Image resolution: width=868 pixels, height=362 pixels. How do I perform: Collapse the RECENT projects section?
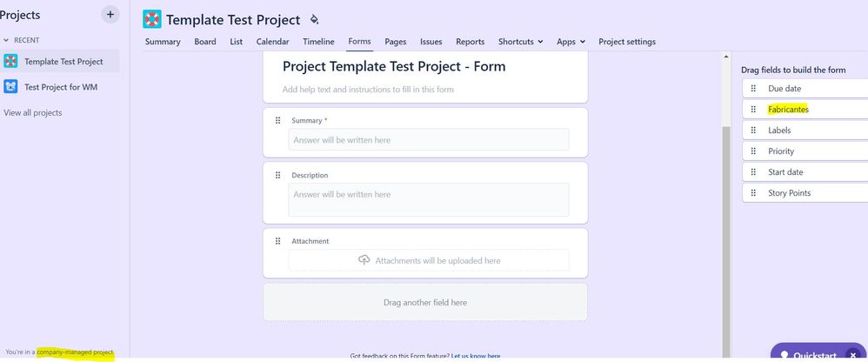tap(6, 40)
